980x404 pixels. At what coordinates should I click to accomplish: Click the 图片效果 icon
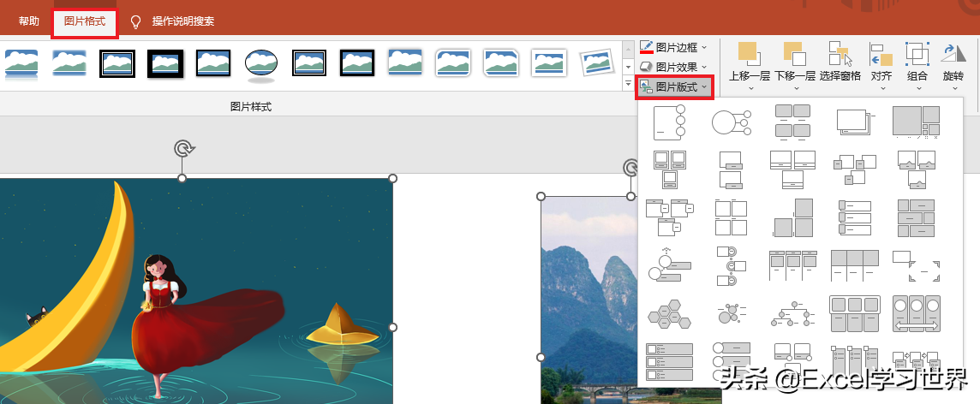(x=646, y=67)
